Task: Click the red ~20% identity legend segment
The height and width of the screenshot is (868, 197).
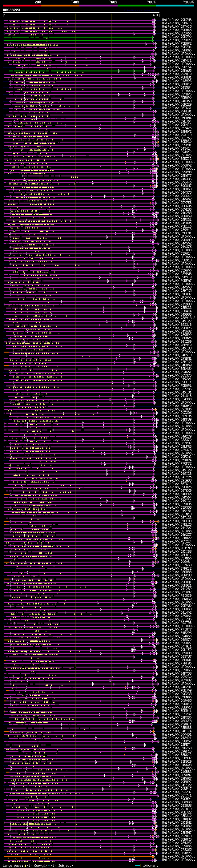Action: (x=22, y=6)
